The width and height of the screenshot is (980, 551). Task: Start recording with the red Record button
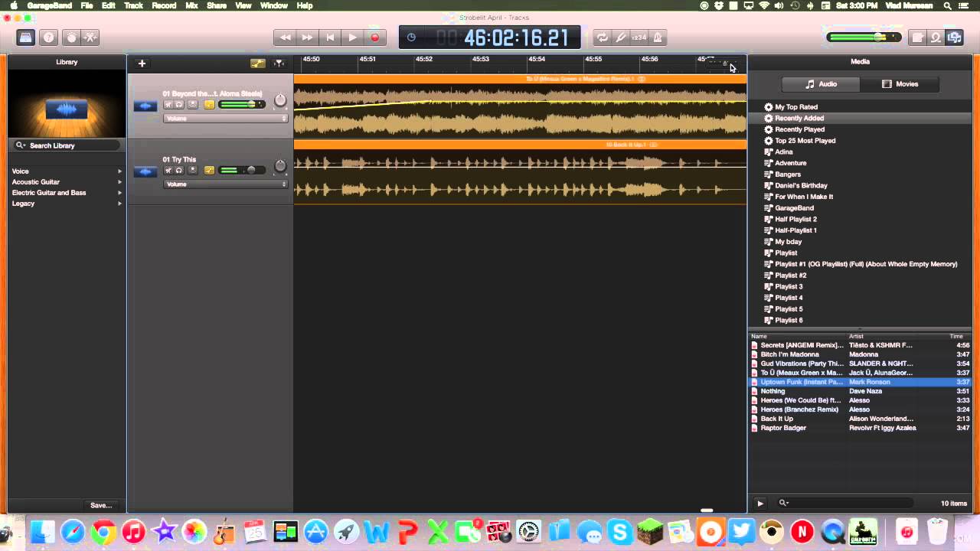point(374,37)
